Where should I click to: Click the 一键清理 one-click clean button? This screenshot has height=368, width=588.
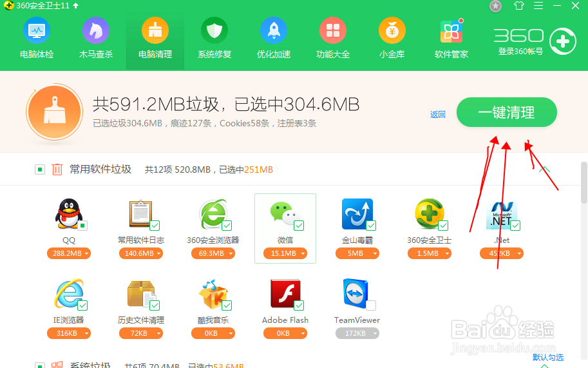pos(507,112)
